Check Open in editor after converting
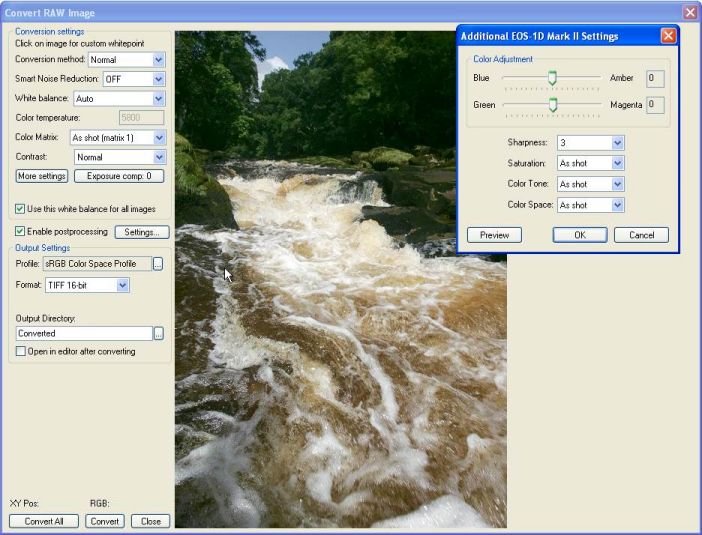702x535 pixels. click(21, 352)
